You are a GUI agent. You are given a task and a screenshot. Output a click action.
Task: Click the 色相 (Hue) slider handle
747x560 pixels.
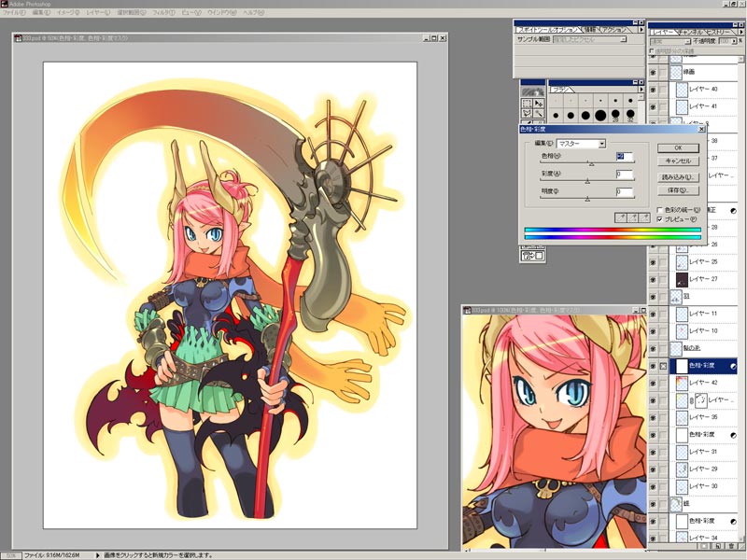[591, 164]
